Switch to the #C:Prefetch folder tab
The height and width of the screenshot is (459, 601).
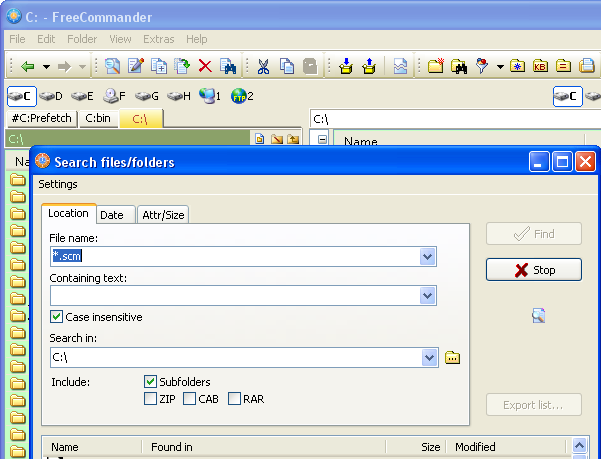pyautogui.click(x=42, y=118)
